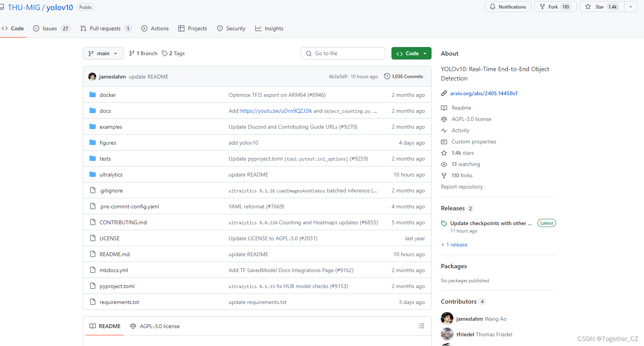This screenshot has width=644, height=346.
Task: Select the README tab below file list
Action: point(105,326)
